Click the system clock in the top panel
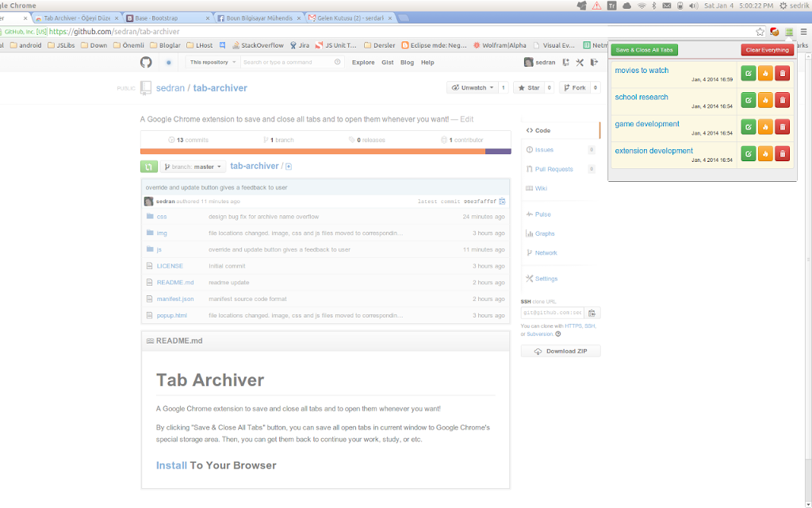 tap(738, 6)
